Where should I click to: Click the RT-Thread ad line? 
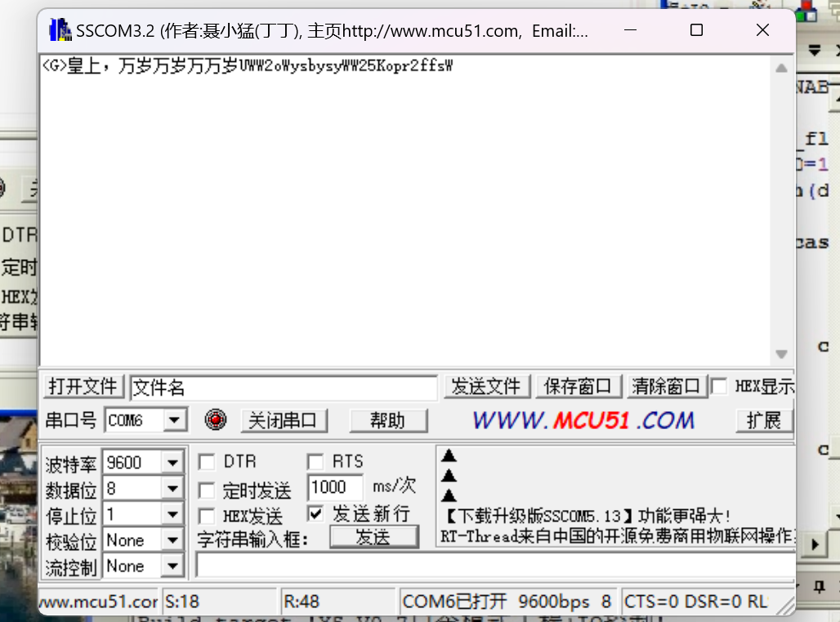tap(617, 536)
